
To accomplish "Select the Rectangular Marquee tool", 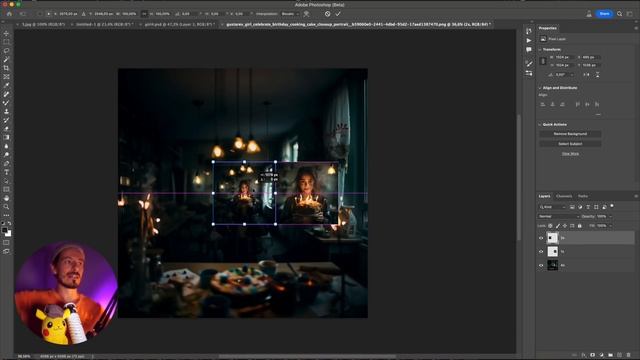I will coord(6,42).
